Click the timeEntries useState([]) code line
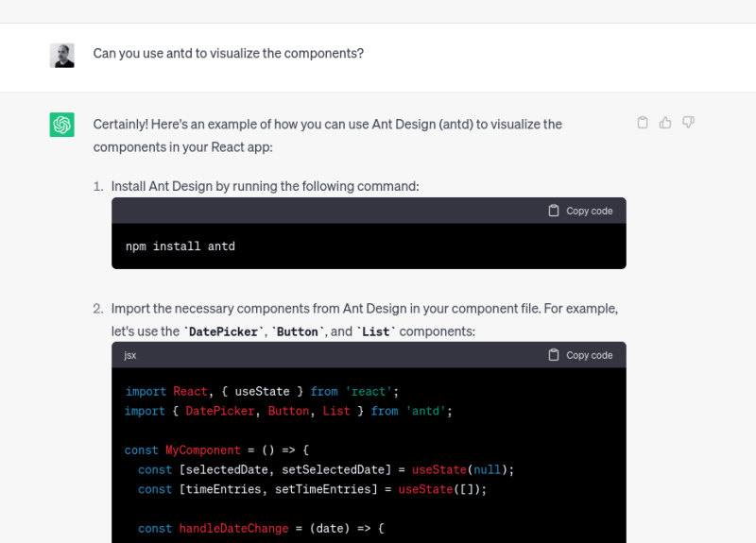Image resolution: width=756 pixels, height=543 pixels. pyautogui.click(x=313, y=489)
